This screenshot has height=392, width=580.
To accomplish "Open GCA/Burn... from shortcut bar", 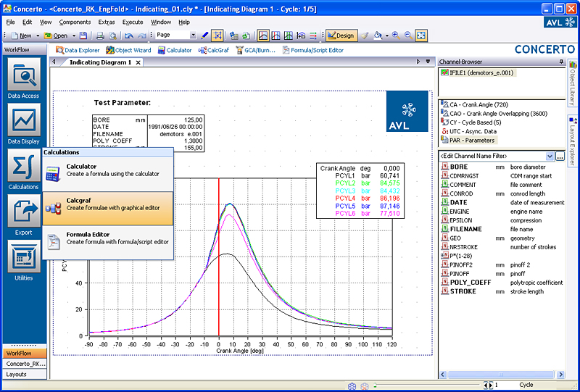I will 256,50.
